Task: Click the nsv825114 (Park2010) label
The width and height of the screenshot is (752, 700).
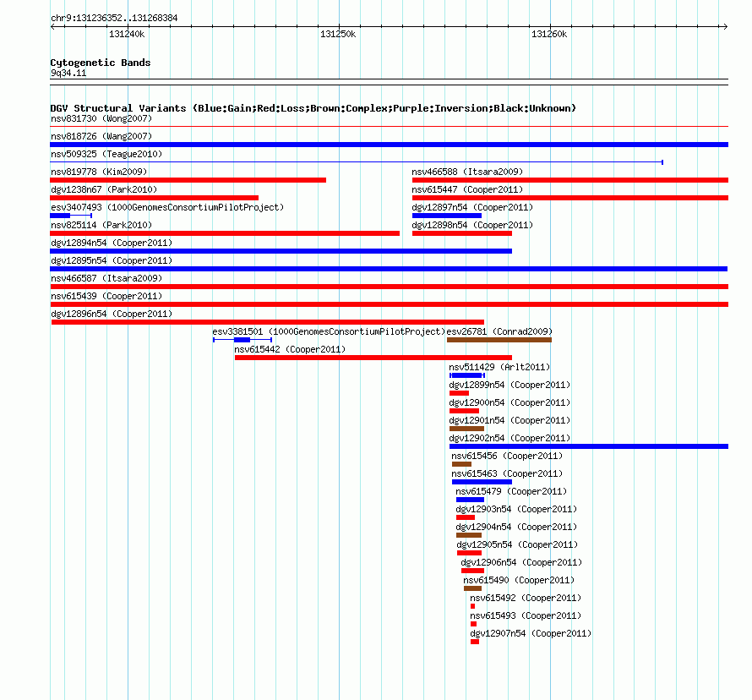Action: click(x=101, y=225)
